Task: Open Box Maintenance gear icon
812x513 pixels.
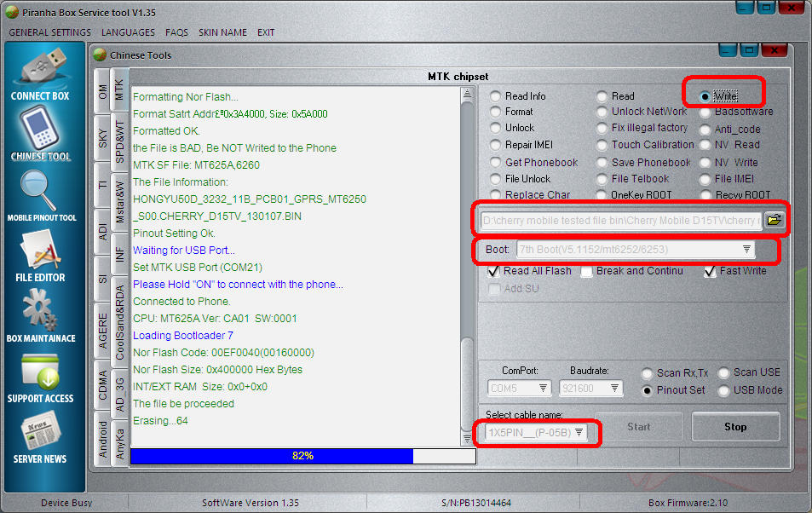Action: tap(40, 312)
